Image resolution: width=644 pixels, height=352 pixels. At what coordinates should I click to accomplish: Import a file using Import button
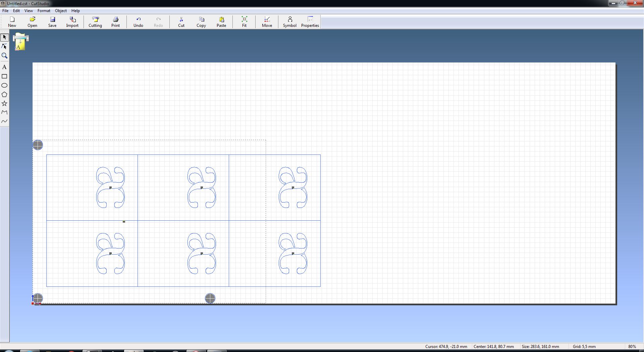[72, 22]
